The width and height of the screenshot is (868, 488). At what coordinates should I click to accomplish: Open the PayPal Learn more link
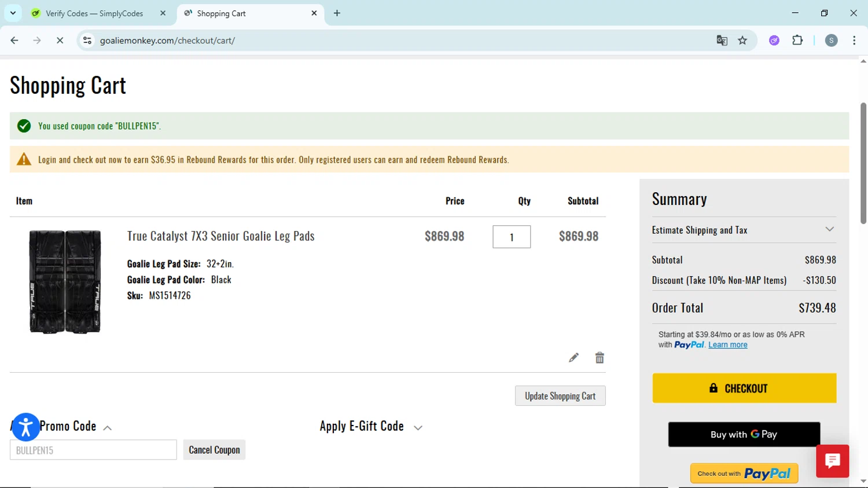tap(727, 345)
